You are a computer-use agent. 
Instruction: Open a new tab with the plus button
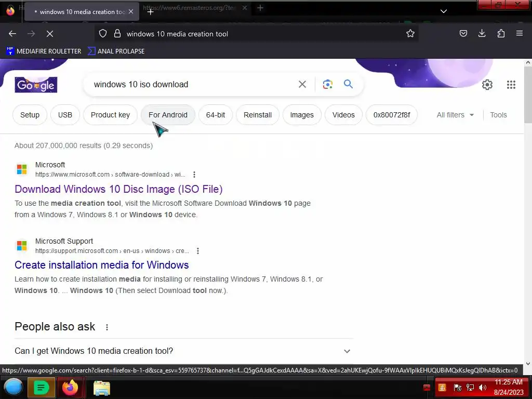[x=150, y=11]
